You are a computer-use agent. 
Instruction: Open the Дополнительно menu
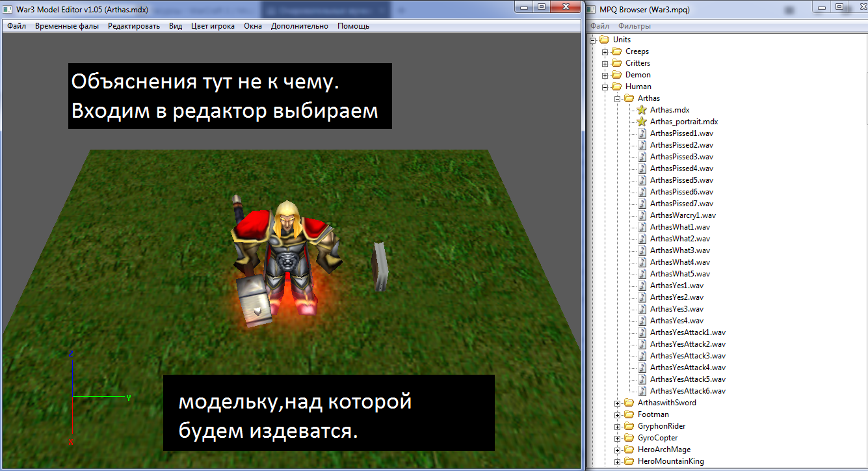tap(300, 26)
